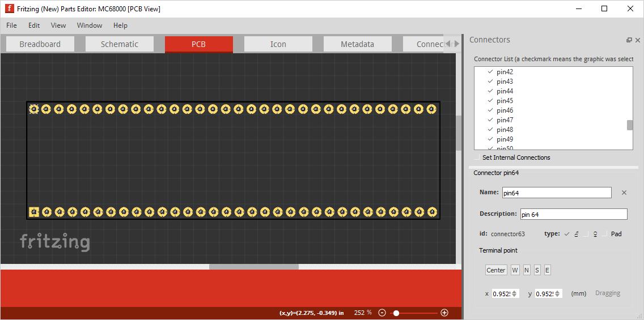Set terminal point to N

pyautogui.click(x=527, y=270)
